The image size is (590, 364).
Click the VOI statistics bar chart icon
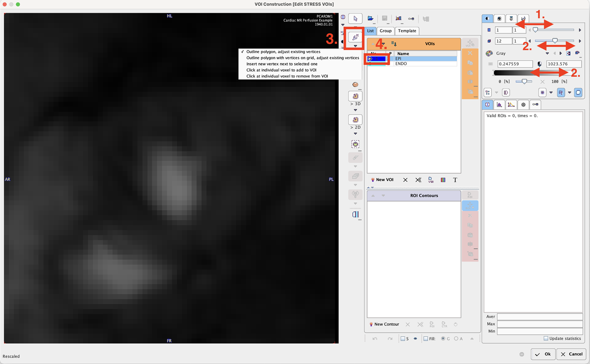pyautogui.click(x=398, y=19)
